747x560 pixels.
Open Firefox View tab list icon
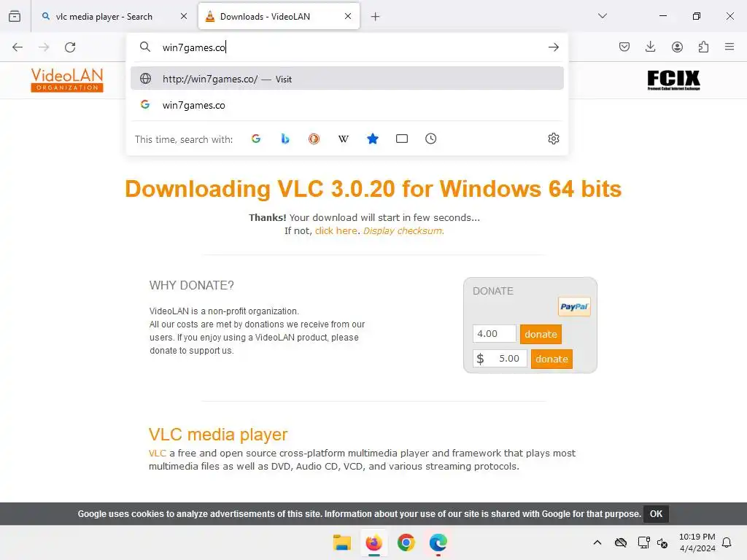coord(15,16)
